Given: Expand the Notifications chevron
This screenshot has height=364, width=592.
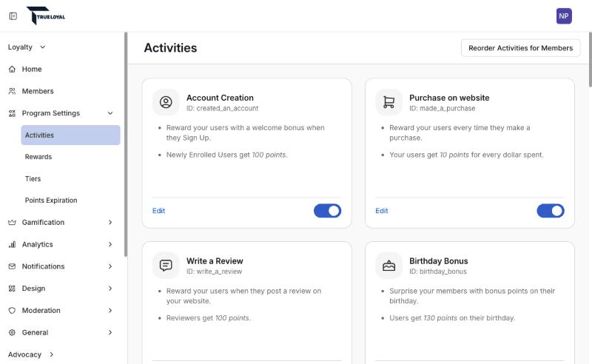Looking at the screenshot, I should pyautogui.click(x=110, y=266).
